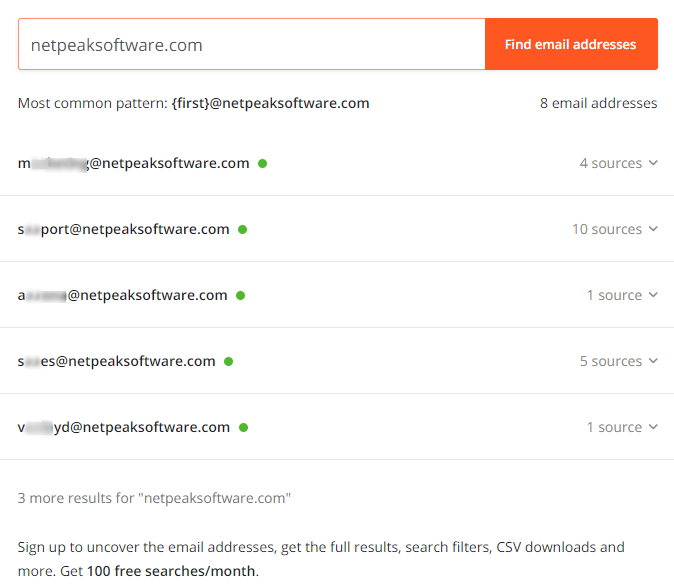674x587 pixels.
Task: Click the green dot next to first m… email
Action: tap(263, 163)
